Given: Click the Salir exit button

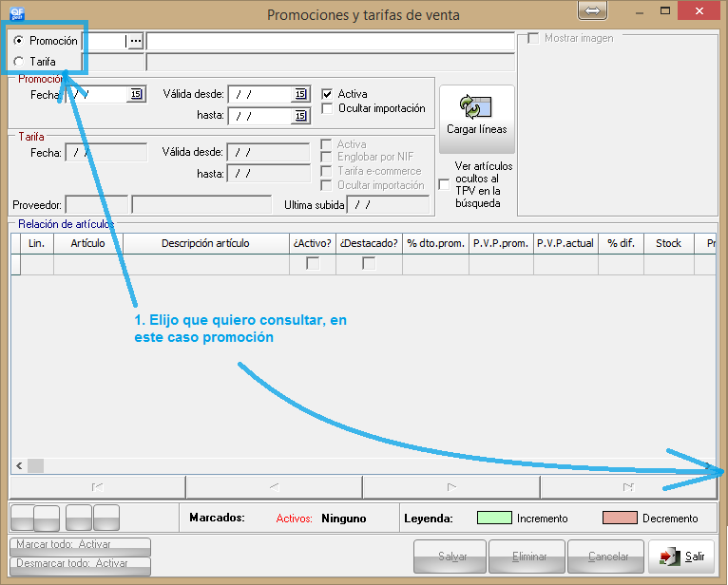Looking at the screenshot, I should (681, 557).
